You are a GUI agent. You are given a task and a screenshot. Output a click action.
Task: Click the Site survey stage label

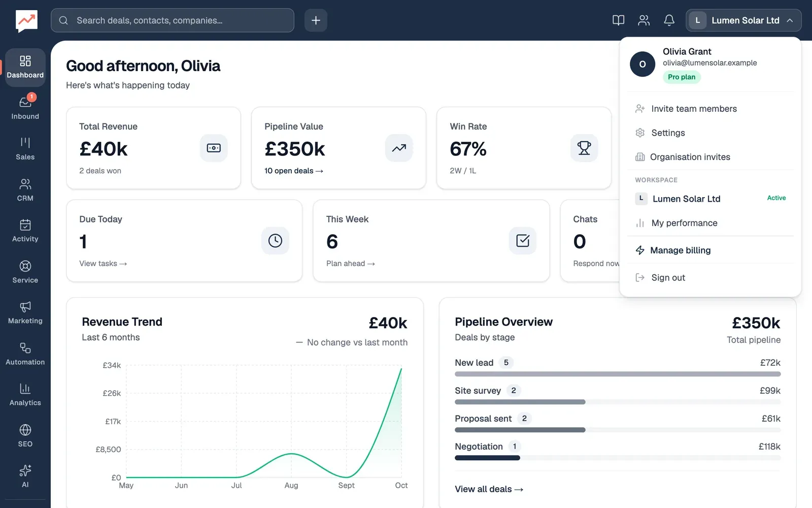[x=478, y=391]
